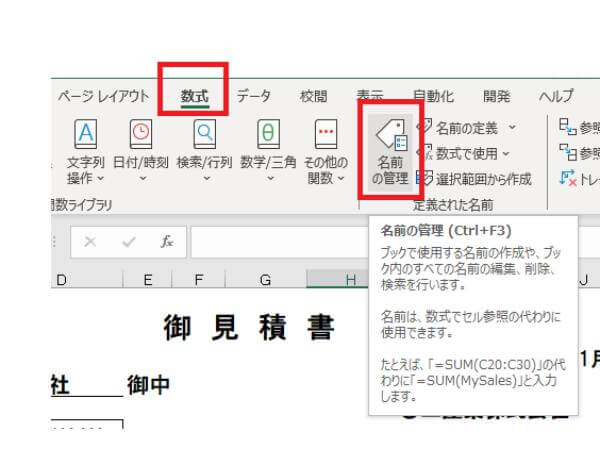Screen dimensions: 600x464
Task: Click cancel X in formula bar
Action: (90, 242)
